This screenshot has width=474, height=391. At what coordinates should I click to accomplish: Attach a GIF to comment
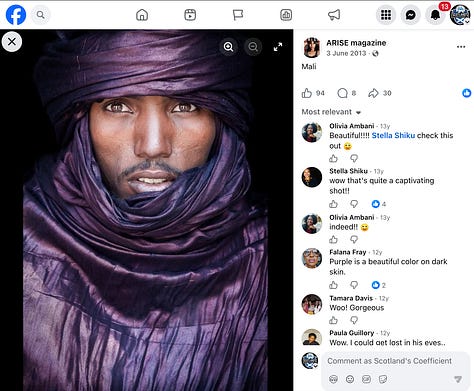click(366, 379)
